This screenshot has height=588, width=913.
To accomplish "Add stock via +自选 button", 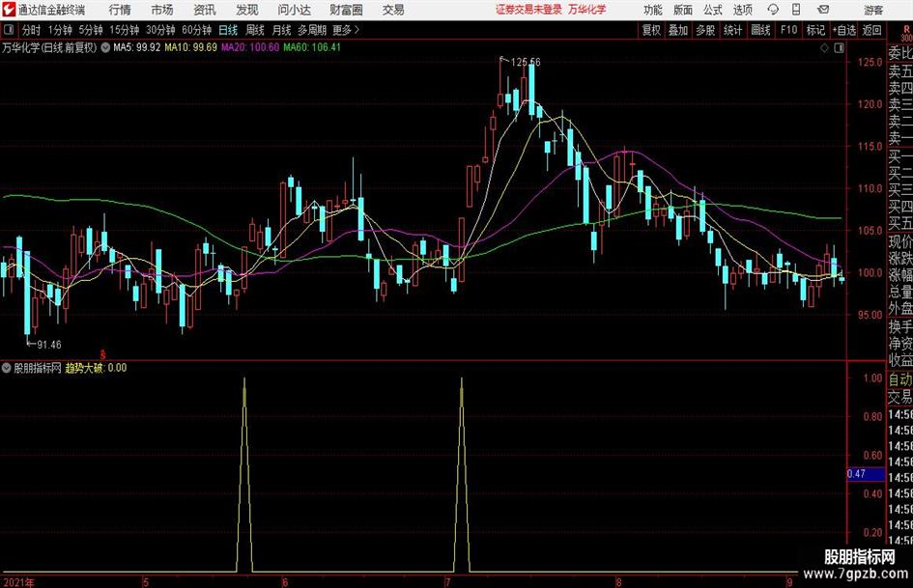I will 844,30.
